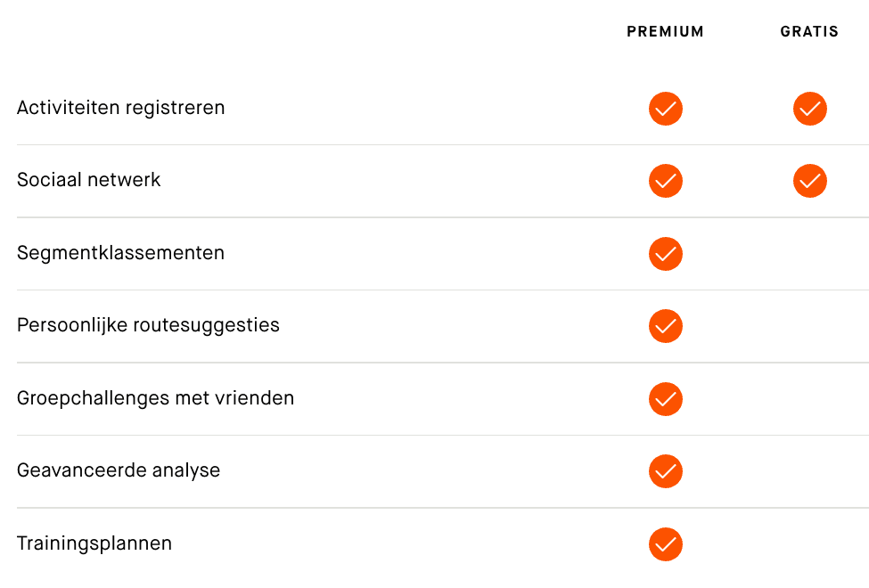Select the PREMIUM column header
This screenshot has height=588, width=869.
point(665,32)
